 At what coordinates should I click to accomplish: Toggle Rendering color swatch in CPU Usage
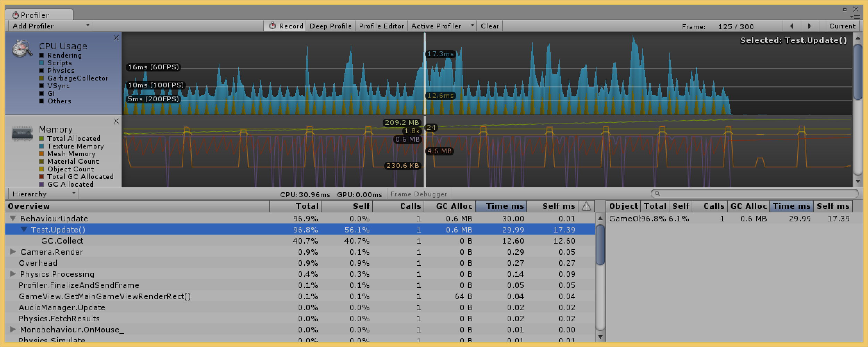click(41, 55)
